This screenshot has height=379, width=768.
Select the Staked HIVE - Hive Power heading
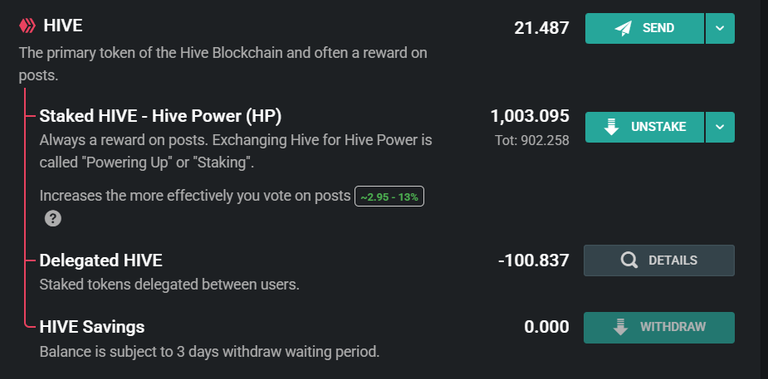pyautogui.click(x=161, y=117)
